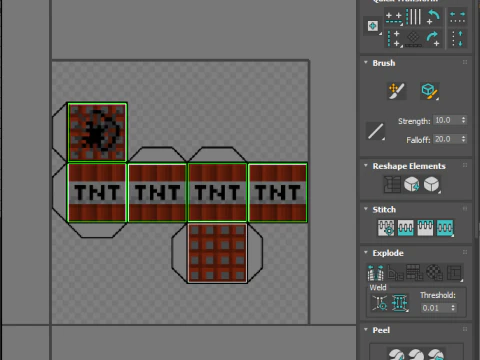Align selection vertically to pivot
This screenshot has width=480, height=360.
[394, 38]
